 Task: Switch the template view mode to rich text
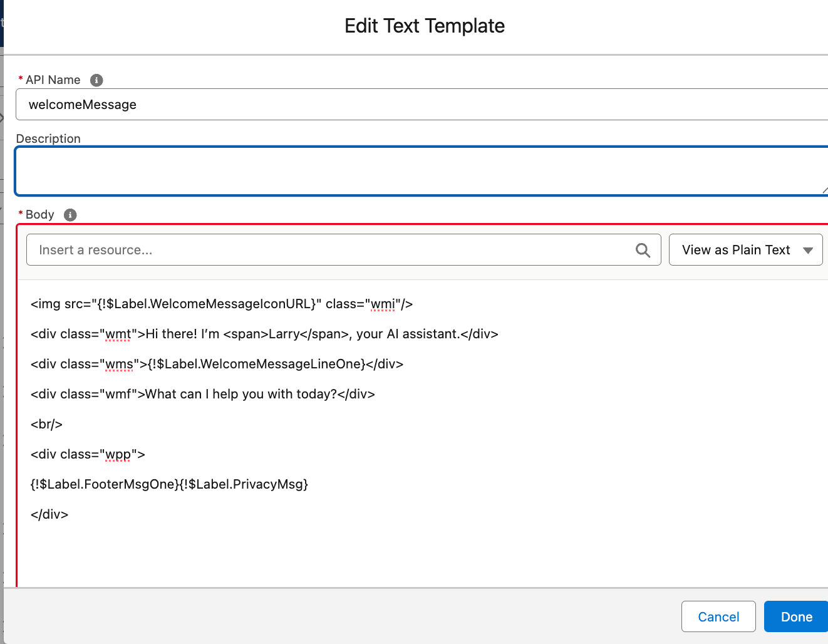click(x=745, y=249)
